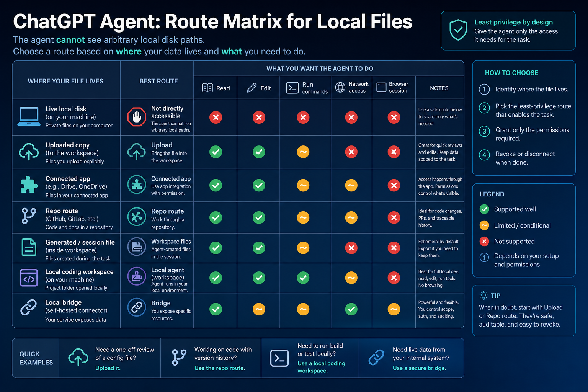Click the Workspace files circular icon

(137, 247)
